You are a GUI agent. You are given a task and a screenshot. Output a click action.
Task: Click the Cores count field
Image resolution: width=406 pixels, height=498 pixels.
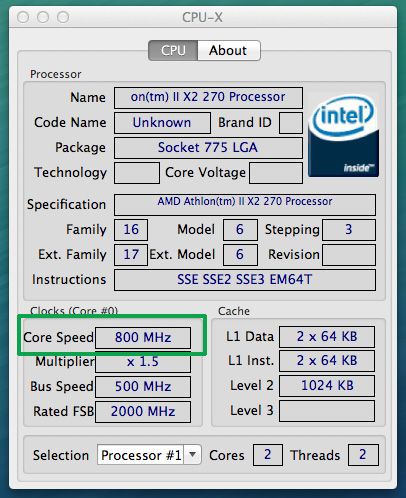click(x=268, y=455)
